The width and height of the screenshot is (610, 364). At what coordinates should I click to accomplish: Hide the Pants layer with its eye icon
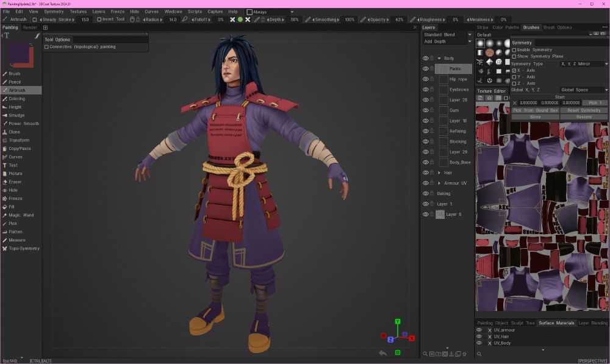point(426,69)
